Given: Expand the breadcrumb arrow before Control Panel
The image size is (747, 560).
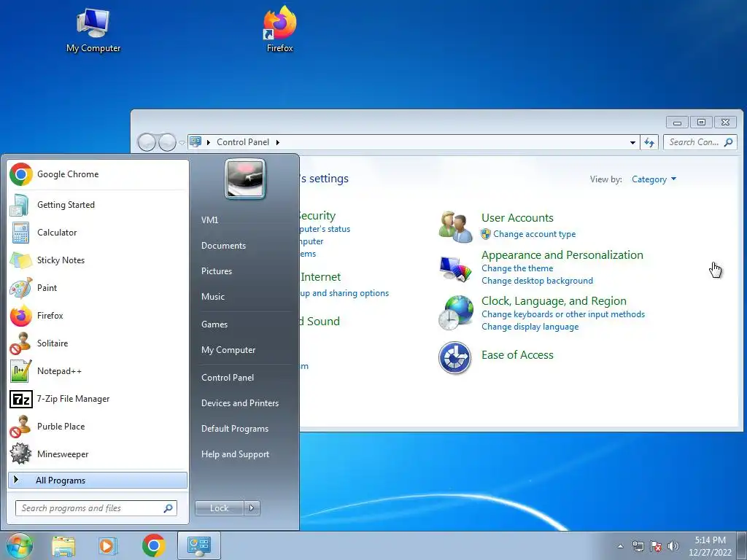Looking at the screenshot, I should 208,142.
